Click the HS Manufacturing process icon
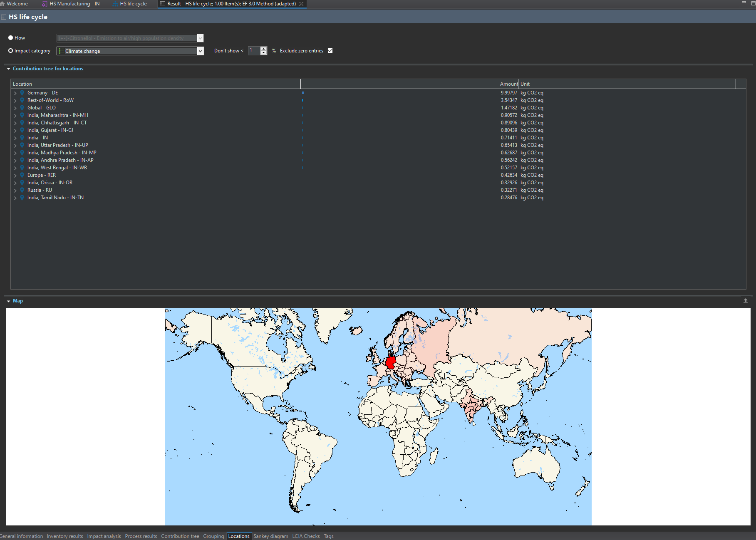 pyautogui.click(x=45, y=4)
